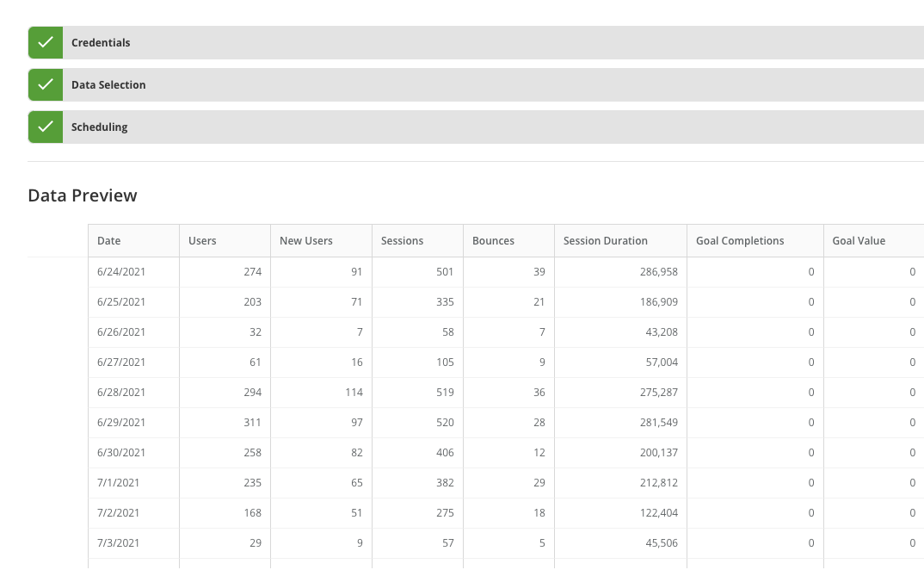The height and width of the screenshot is (576, 924).
Task: Click the Users column header
Action: 202,241
